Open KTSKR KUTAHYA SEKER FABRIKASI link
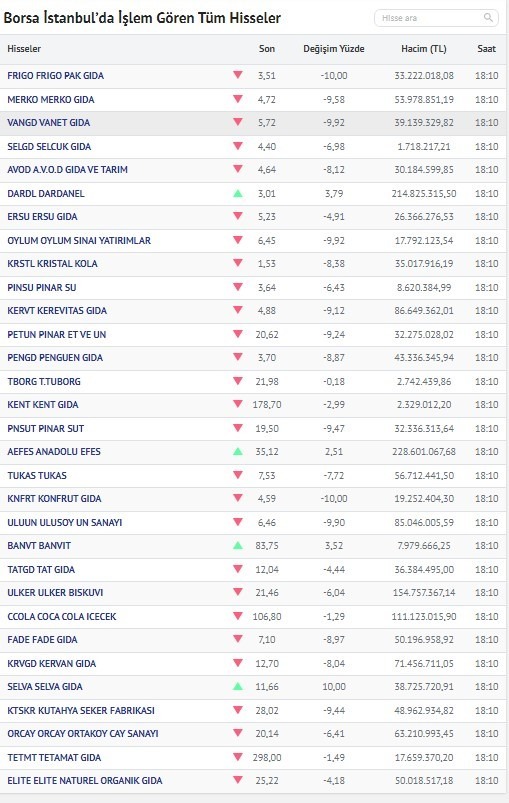 (x=81, y=711)
